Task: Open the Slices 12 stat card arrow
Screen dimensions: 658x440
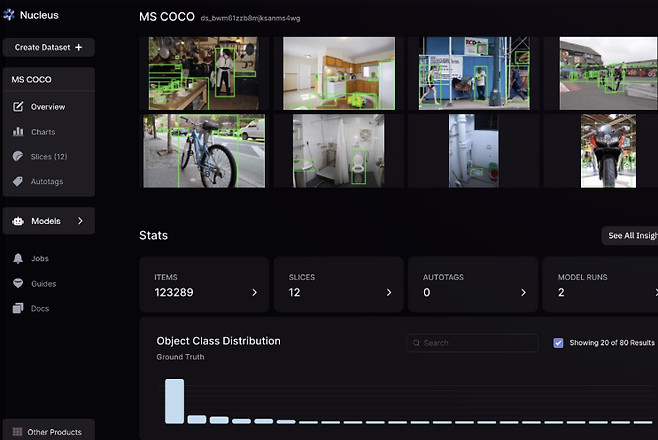Action: pos(389,293)
